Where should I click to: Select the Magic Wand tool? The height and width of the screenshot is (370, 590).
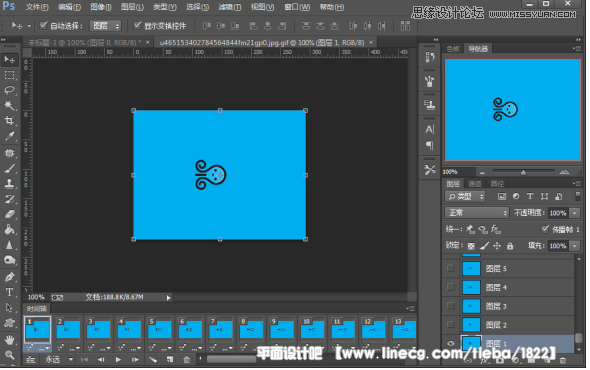9,105
